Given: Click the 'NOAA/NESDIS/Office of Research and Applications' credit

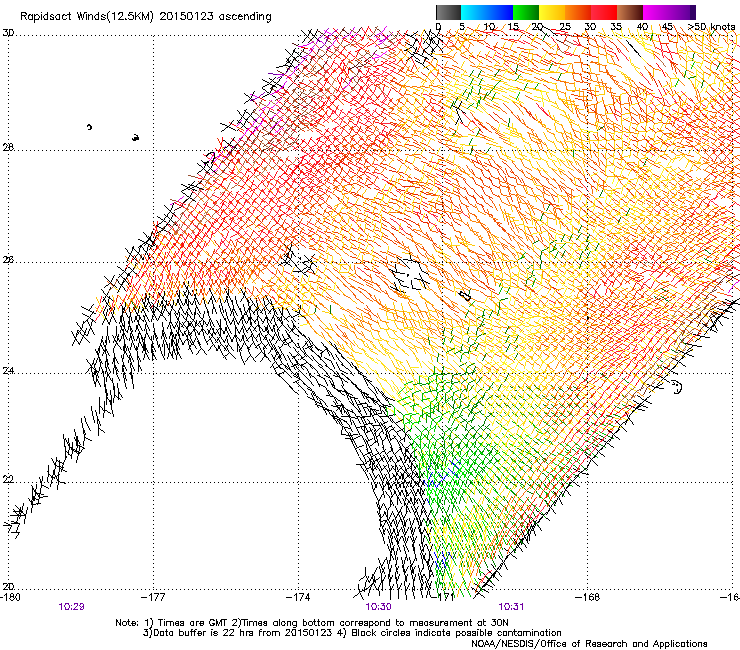Looking at the screenshot, I should [589, 644].
